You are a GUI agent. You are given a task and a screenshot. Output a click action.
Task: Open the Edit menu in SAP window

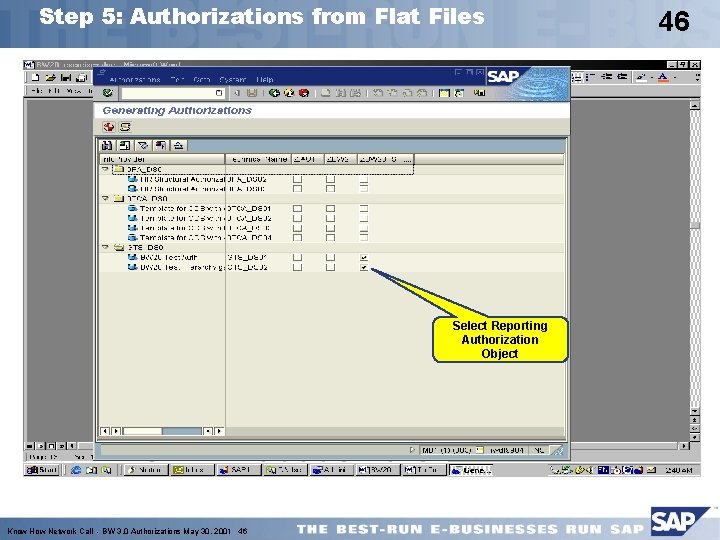click(177, 79)
